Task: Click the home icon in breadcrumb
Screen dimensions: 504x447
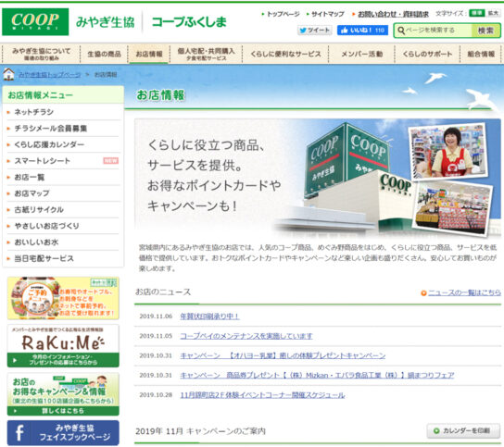Action: pyautogui.click(x=8, y=74)
